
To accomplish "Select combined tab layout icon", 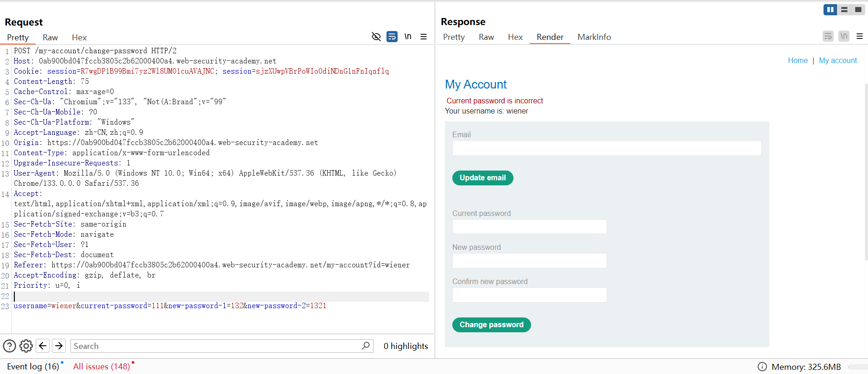I will [858, 10].
